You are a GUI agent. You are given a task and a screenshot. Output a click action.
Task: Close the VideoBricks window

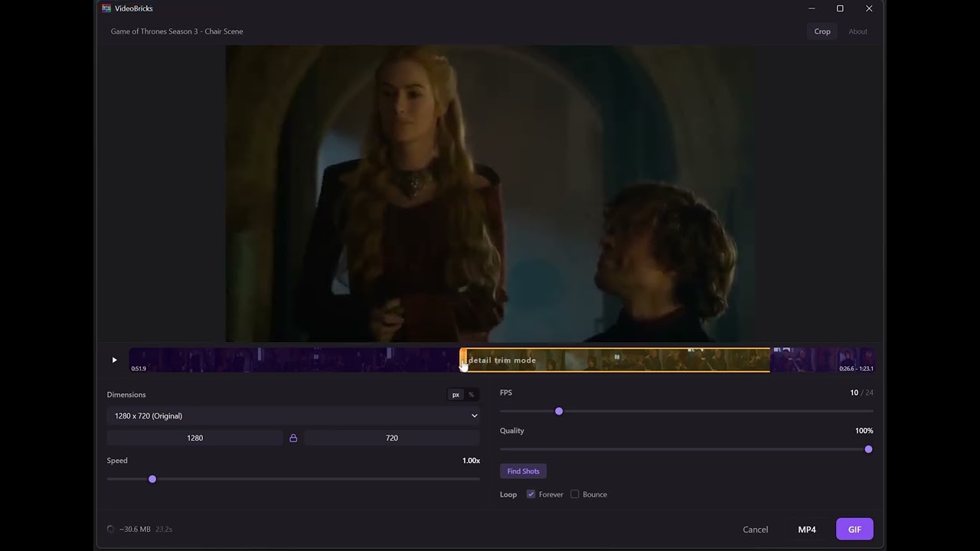869,8
